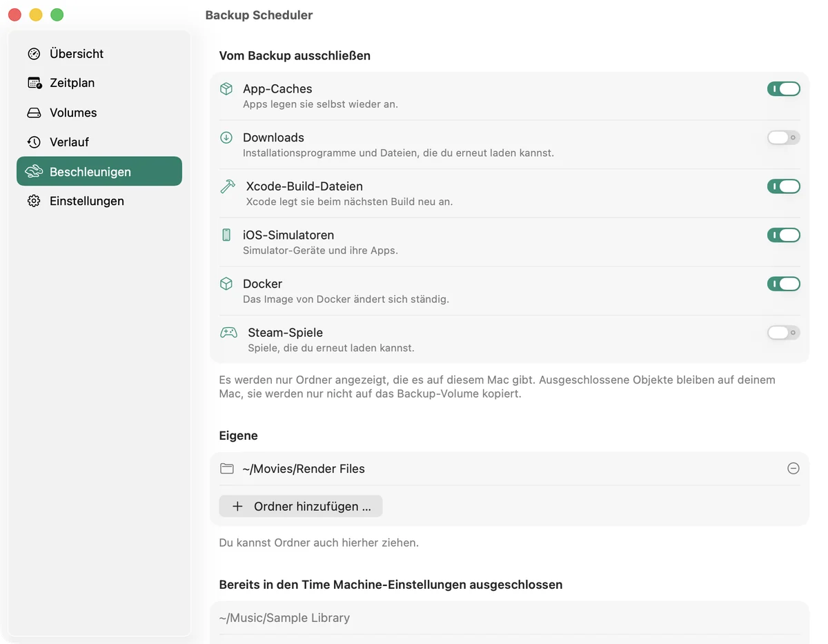Click the Übersicht gauge icon in sidebar

(x=34, y=54)
